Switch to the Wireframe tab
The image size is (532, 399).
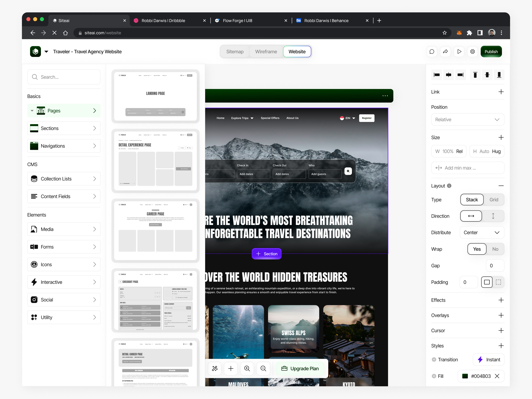266,51
